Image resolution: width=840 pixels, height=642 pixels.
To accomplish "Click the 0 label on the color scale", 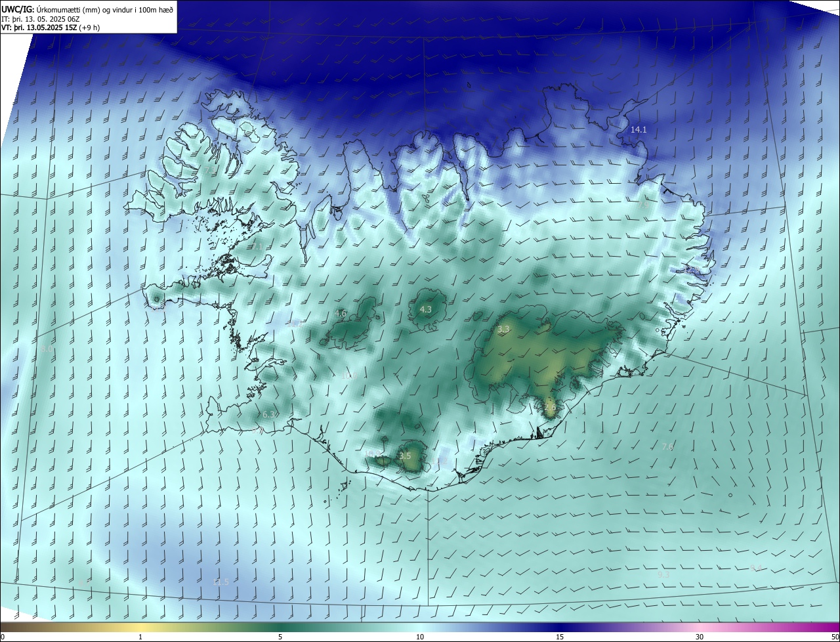I will coord(3,637).
